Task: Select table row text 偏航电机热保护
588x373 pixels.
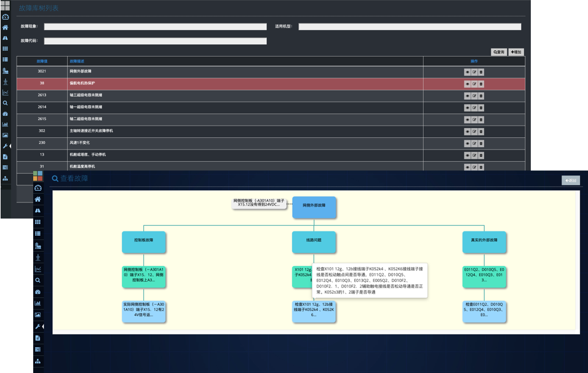Action: [82, 83]
